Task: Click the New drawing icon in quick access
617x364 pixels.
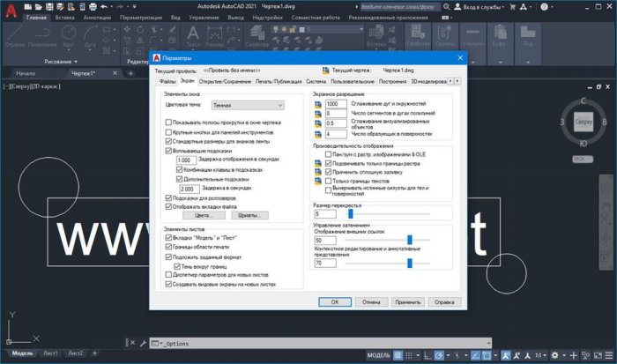Action: 27,7
